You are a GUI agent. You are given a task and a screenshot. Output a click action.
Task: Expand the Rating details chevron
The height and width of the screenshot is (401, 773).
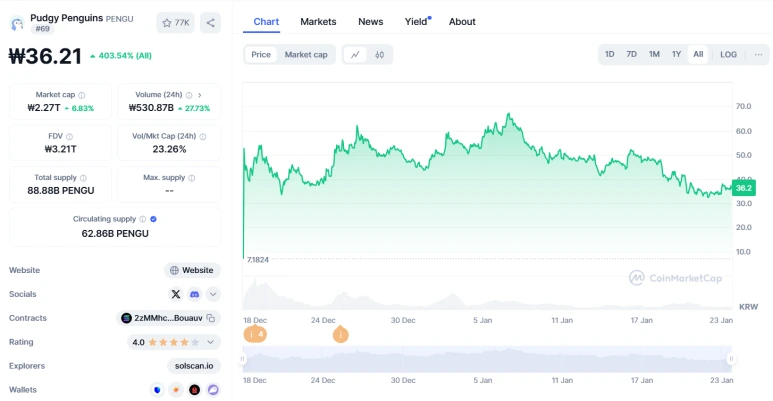point(211,342)
